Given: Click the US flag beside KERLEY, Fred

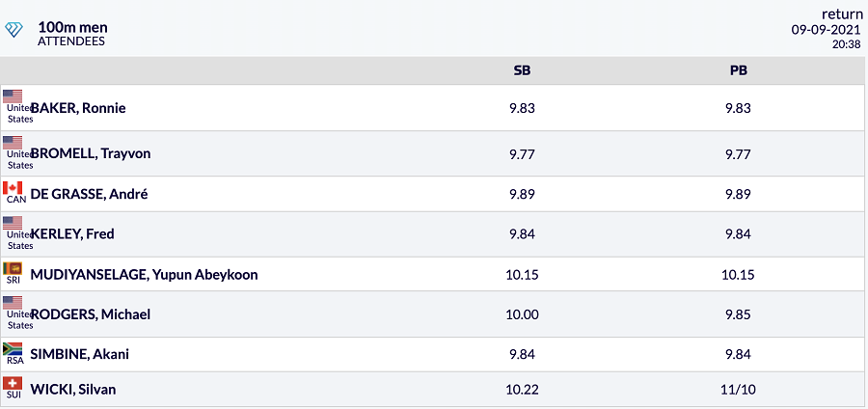Looking at the screenshot, I should coord(13,223).
